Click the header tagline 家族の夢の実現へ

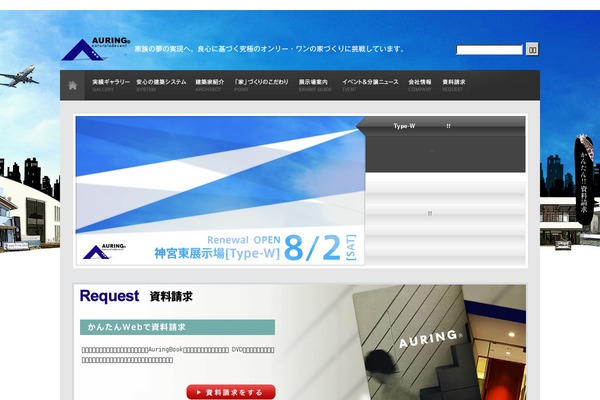coord(269,49)
